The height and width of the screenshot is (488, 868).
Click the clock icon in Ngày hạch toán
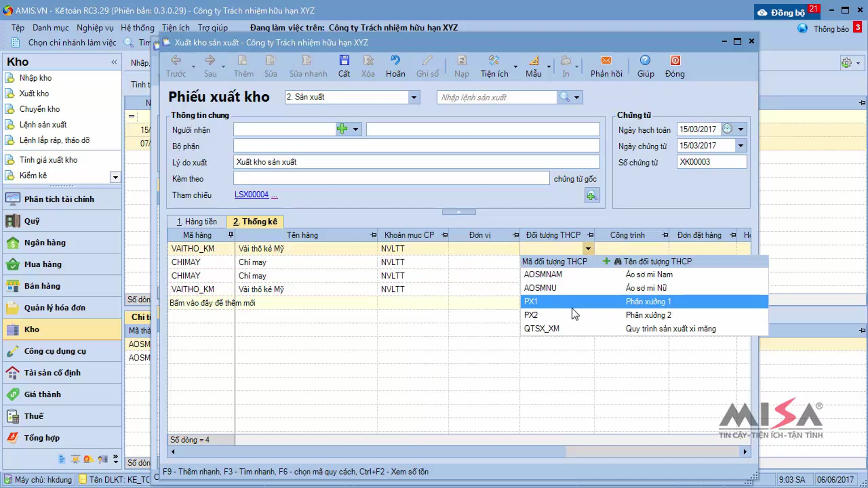click(727, 129)
